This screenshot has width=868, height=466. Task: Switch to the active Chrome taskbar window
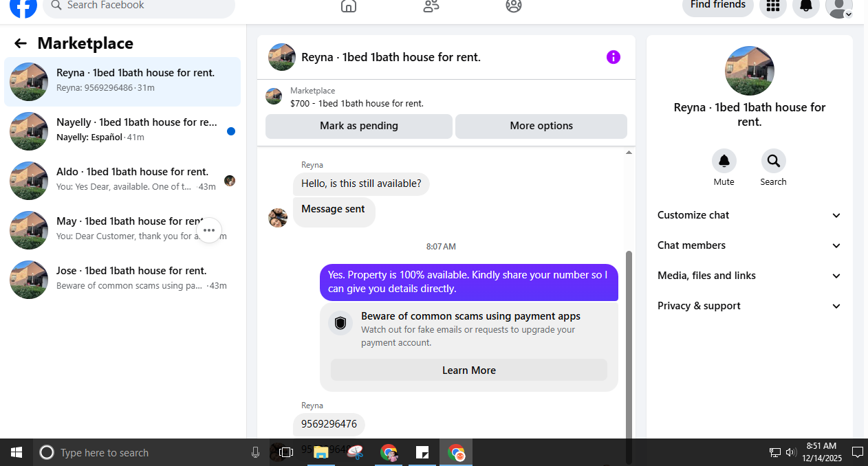pos(456,452)
